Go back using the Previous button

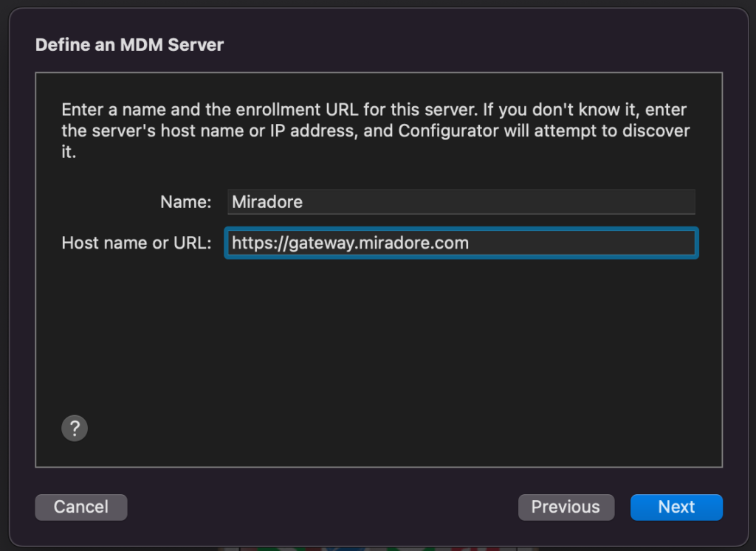point(566,507)
